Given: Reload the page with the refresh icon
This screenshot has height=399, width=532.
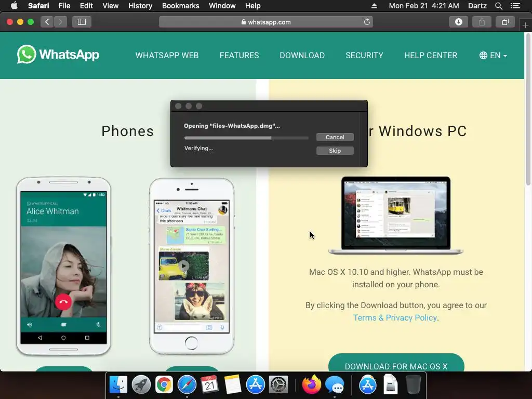Looking at the screenshot, I should pyautogui.click(x=367, y=22).
